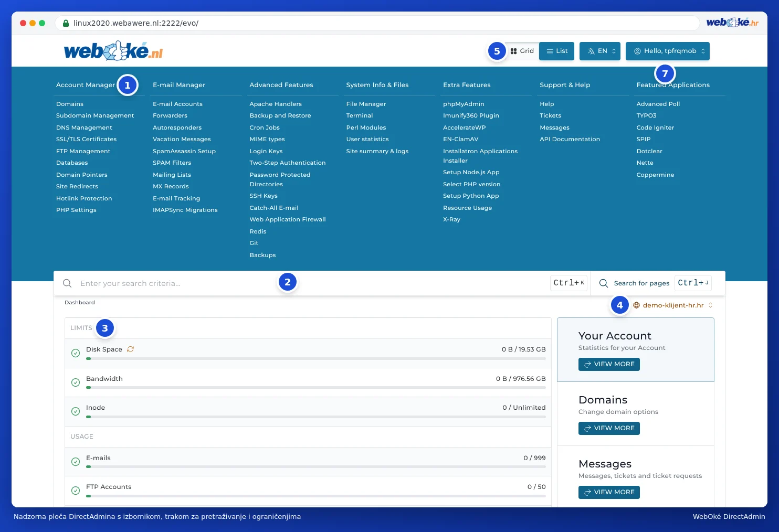Expand the demo-klijent-hr.hr domain selector
The width and height of the screenshot is (779, 532).
[x=673, y=305]
